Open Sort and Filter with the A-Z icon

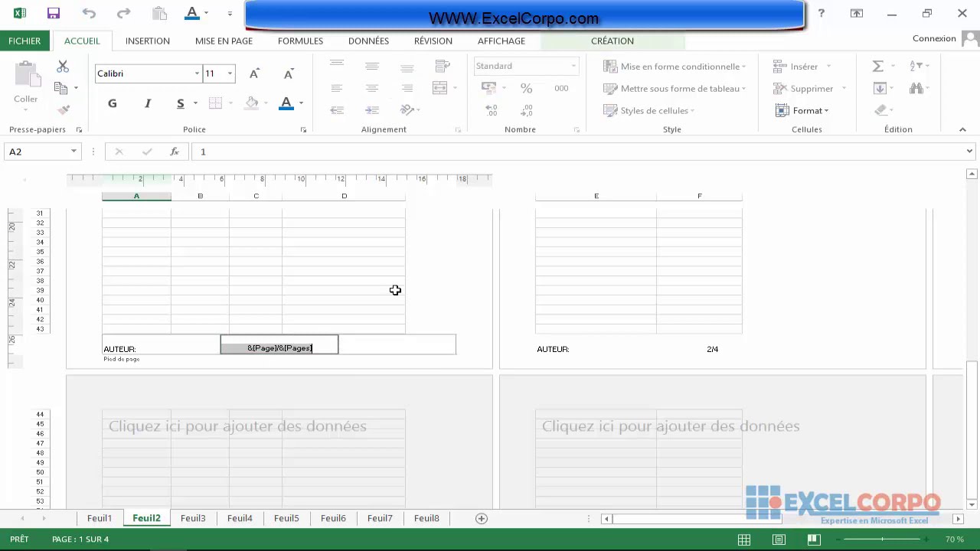tap(916, 67)
